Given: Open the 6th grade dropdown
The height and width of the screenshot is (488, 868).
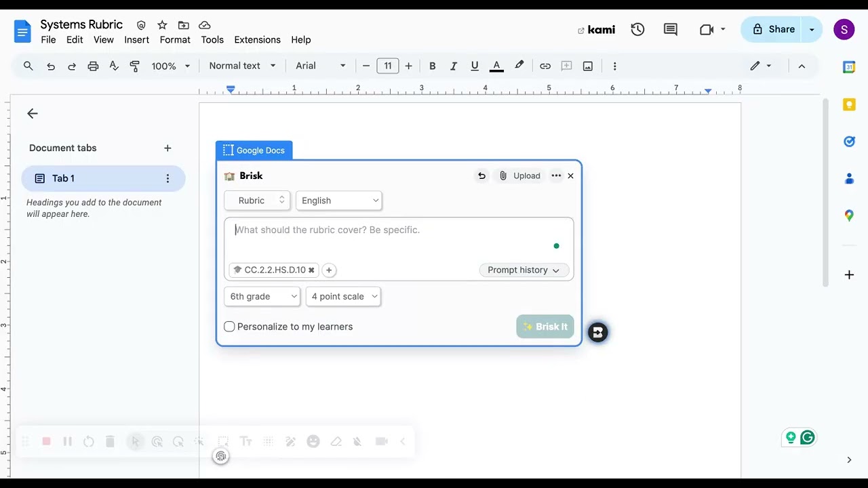Looking at the screenshot, I should (262, 296).
